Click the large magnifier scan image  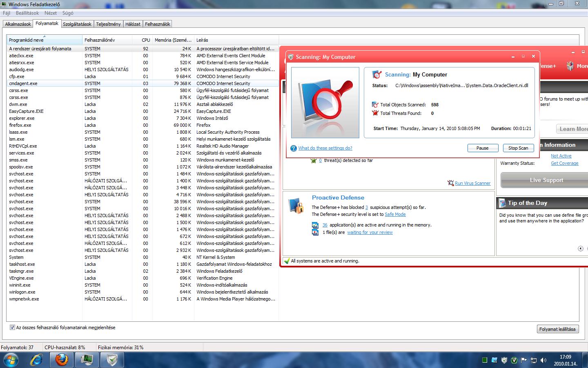325,103
